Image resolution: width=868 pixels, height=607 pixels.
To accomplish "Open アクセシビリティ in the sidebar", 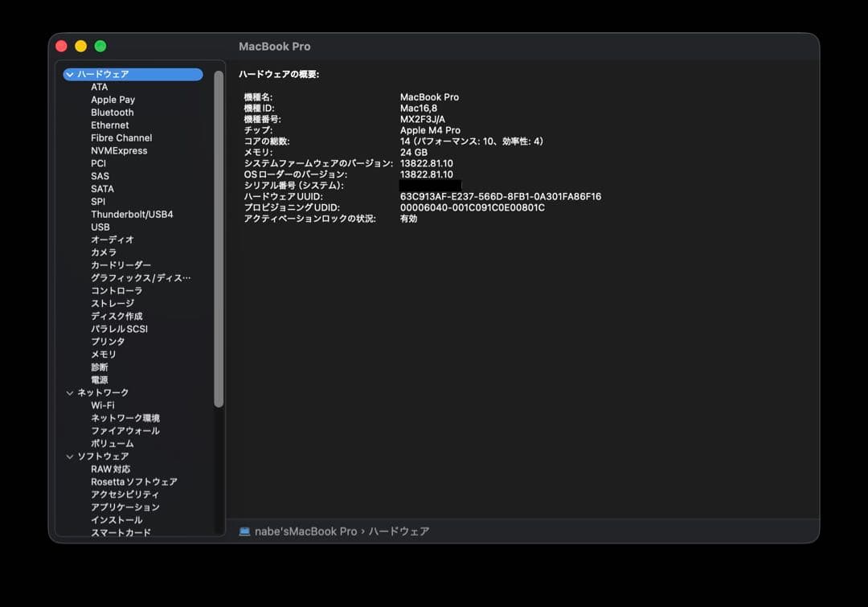I will 125,494.
